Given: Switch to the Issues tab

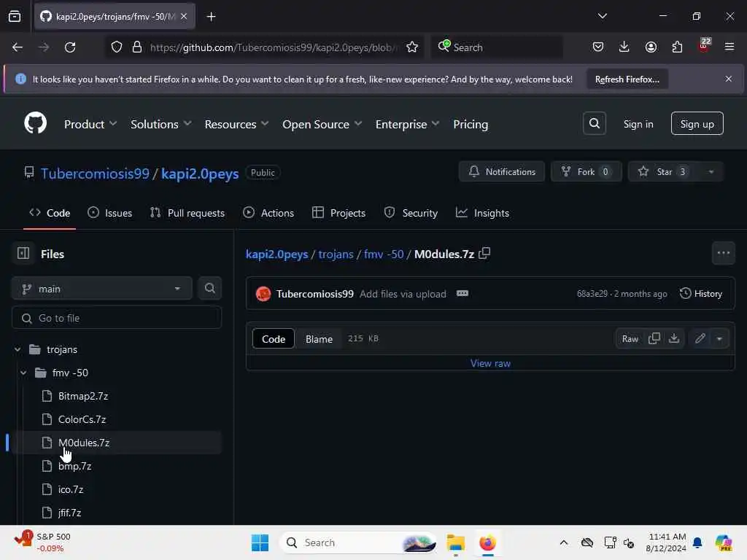Looking at the screenshot, I should point(109,213).
